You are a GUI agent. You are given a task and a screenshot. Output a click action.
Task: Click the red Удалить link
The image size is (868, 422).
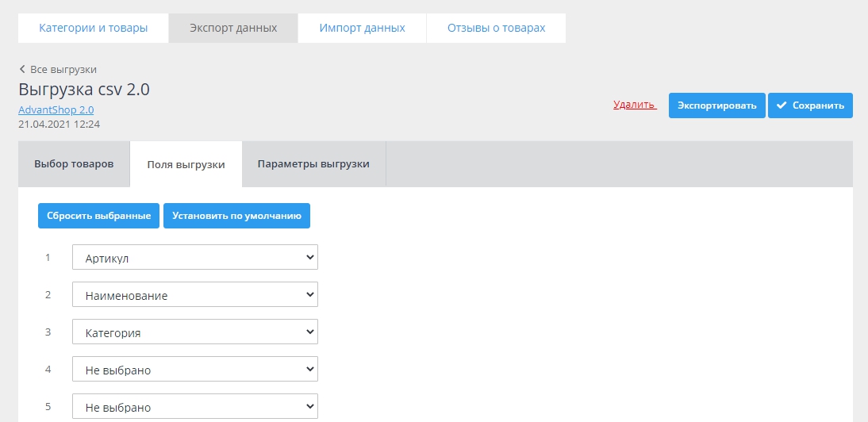click(634, 105)
